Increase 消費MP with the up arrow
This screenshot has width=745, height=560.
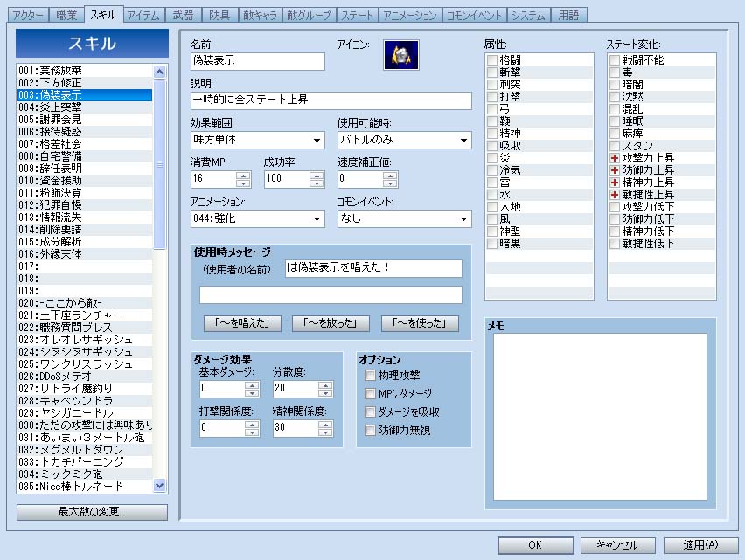[244, 175]
